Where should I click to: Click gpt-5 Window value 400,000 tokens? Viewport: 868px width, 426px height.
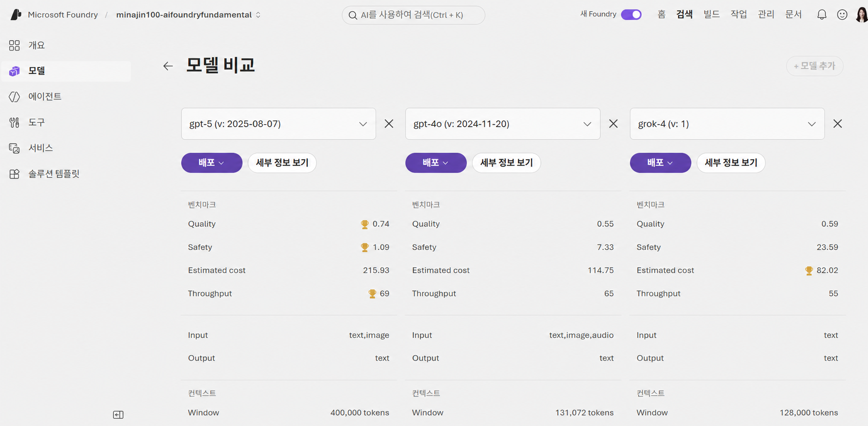point(360,412)
